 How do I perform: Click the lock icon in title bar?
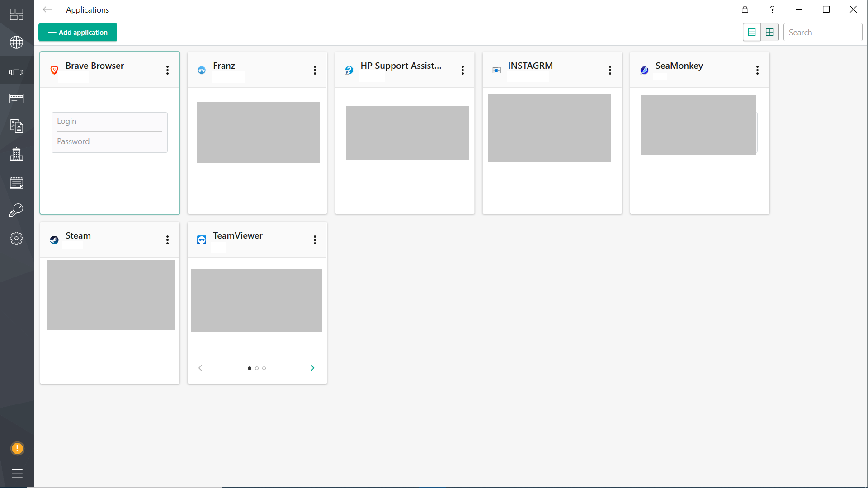pos(745,9)
